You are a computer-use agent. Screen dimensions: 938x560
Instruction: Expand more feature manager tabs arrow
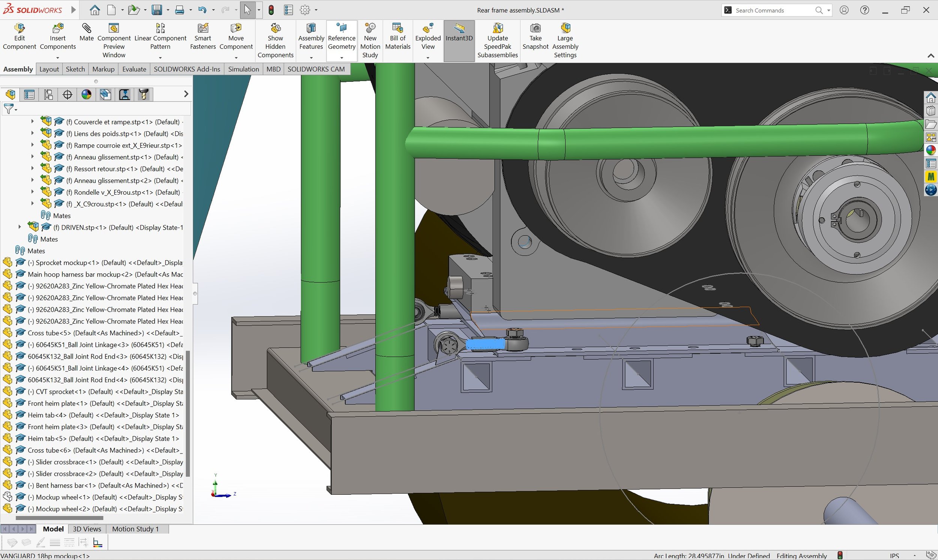coord(186,94)
